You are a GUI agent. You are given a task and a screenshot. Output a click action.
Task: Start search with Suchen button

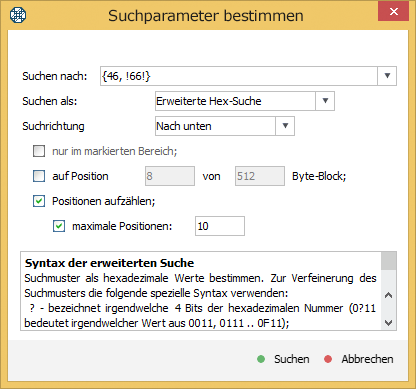click(284, 359)
